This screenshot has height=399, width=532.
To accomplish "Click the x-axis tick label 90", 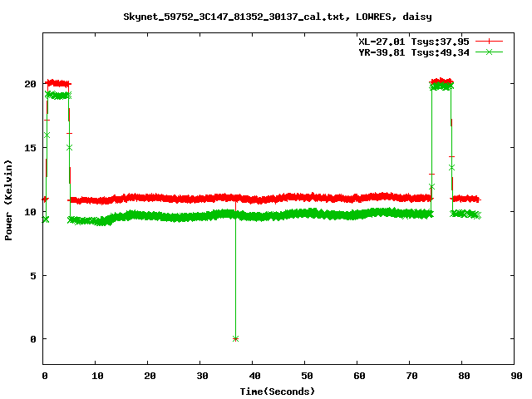I will tap(516, 376).
